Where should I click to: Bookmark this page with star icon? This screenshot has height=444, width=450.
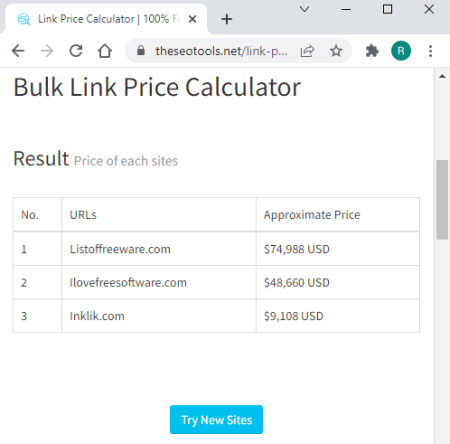click(x=336, y=51)
